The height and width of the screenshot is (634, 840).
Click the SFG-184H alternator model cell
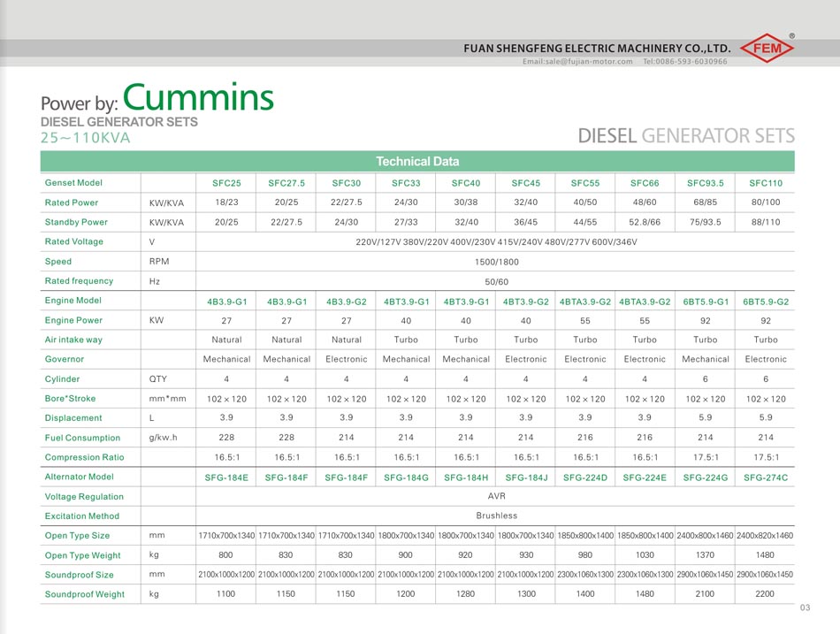(x=466, y=477)
